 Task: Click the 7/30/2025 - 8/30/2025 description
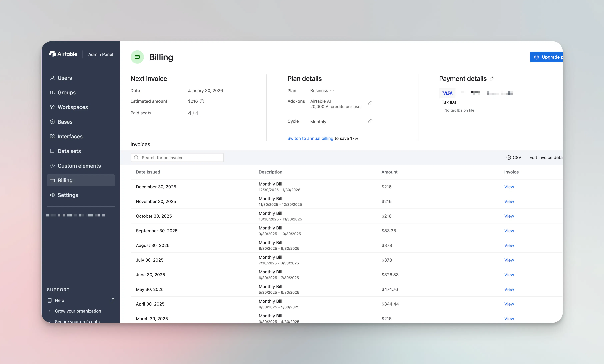pyautogui.click(x=279, y=263)
